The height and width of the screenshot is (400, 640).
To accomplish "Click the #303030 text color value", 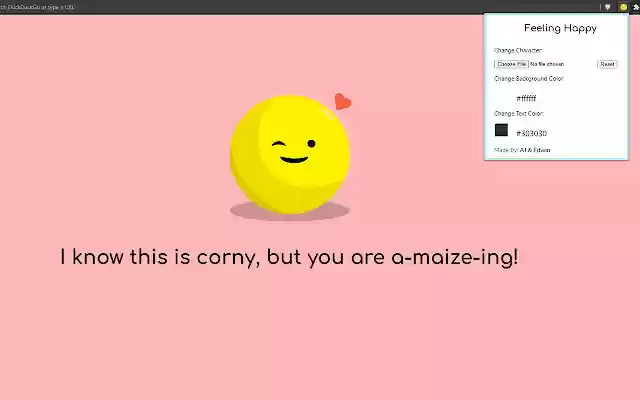I will [x=531, y=133].
